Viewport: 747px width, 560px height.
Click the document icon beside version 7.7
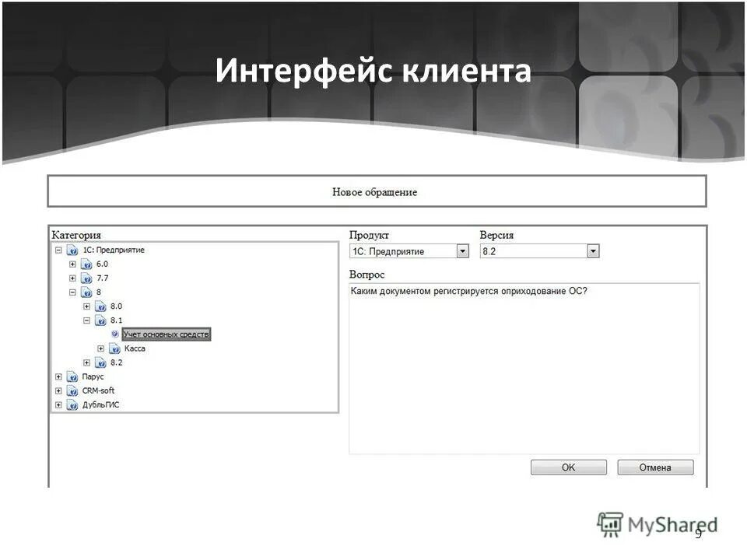(x=86, y=278)
